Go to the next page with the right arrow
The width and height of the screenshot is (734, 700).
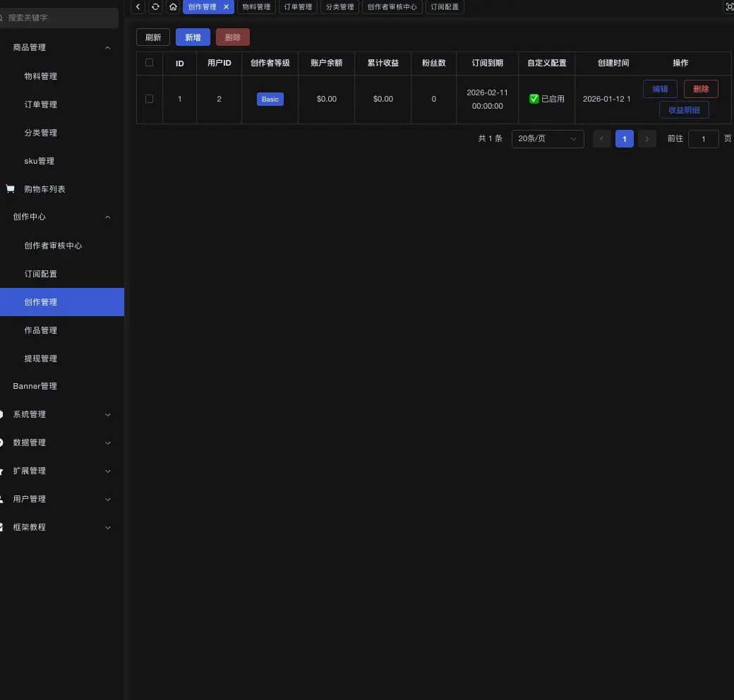tap(647, 139)
